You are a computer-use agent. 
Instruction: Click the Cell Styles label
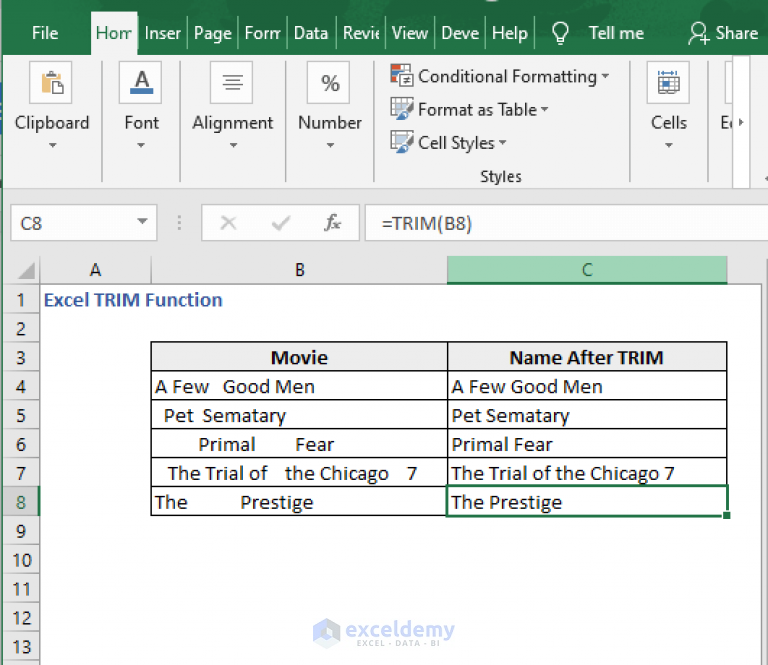click(456, 143)
